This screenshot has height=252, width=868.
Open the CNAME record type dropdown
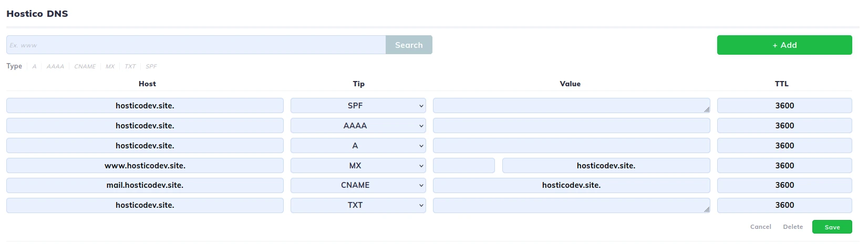pos(358,185)
